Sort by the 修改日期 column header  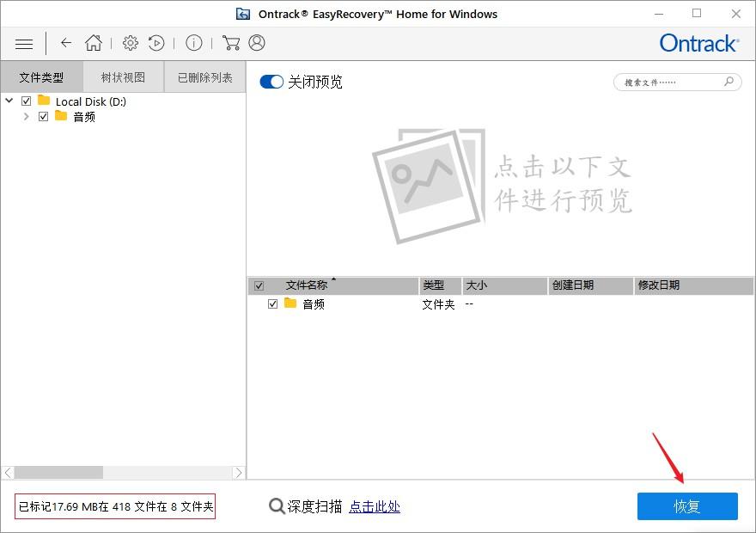(693, 285)
